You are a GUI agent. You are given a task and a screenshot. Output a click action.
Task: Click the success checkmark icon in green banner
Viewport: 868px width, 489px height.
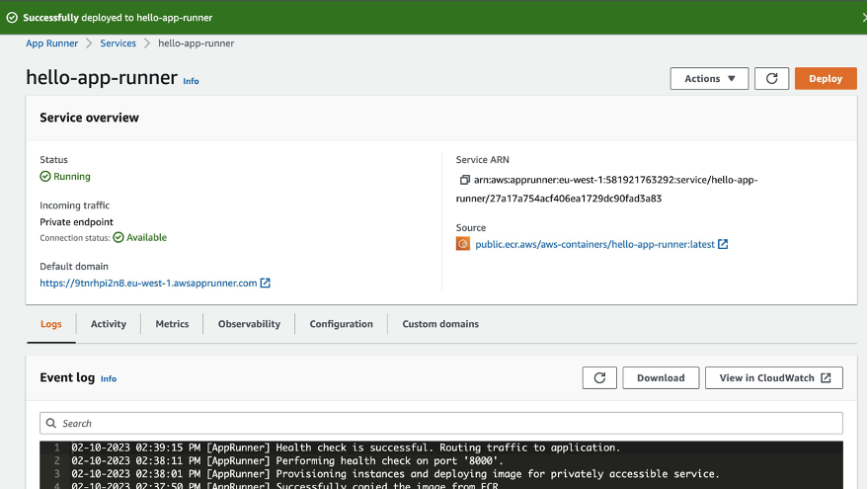(12, 18)
